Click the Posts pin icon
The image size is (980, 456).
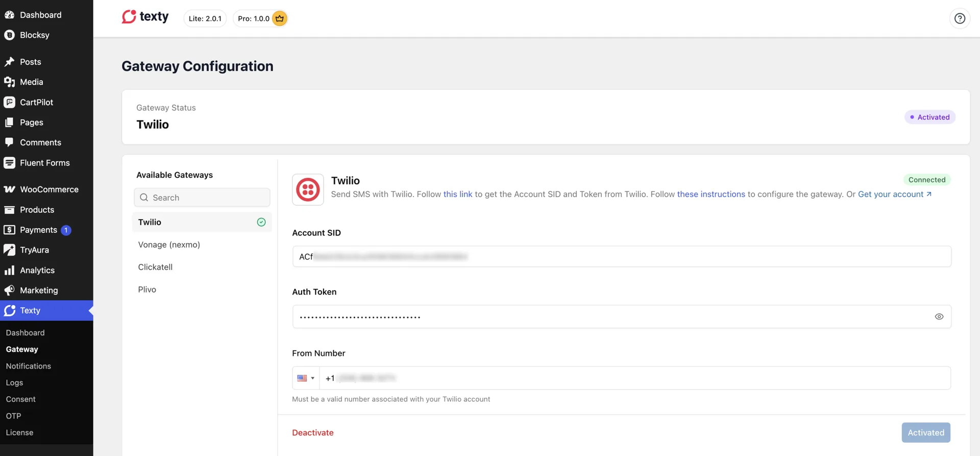coord(9,62)
